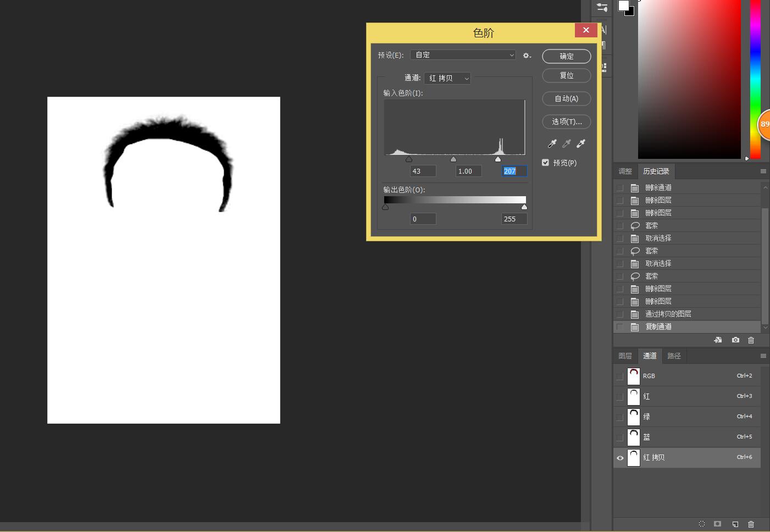Click the input white point slider handle
This screenshot has height=532, width=770.
coord(498,159)
